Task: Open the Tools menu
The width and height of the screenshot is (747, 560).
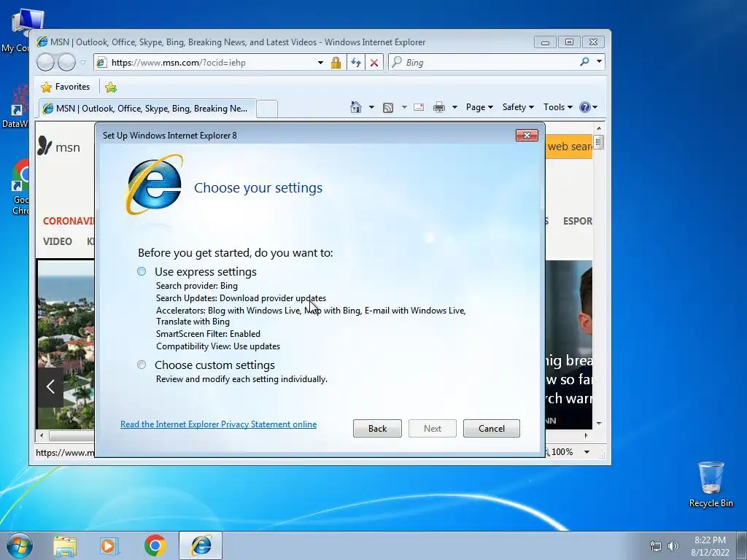Action: point(558,107)
